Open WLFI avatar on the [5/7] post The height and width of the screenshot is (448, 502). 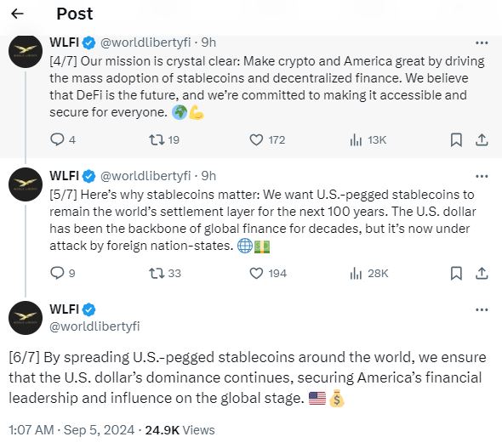tap(26, 184)
